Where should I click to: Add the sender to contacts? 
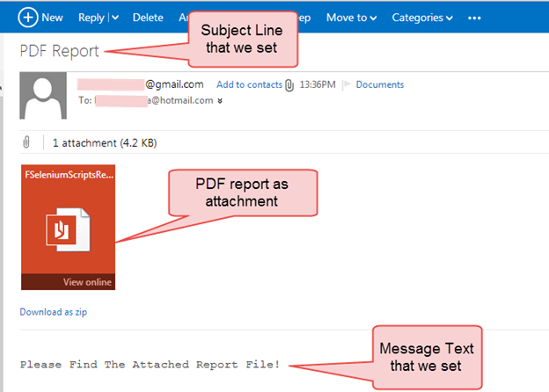[248, 85]
